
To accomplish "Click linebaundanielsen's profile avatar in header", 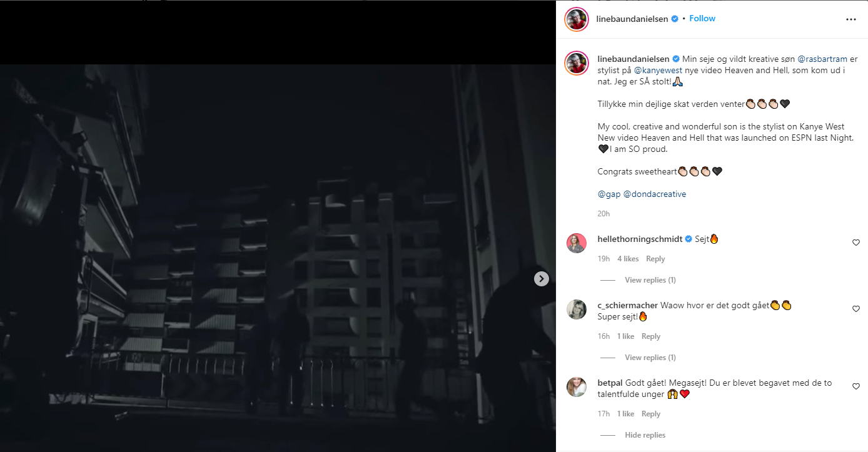I will click(577, 19).
